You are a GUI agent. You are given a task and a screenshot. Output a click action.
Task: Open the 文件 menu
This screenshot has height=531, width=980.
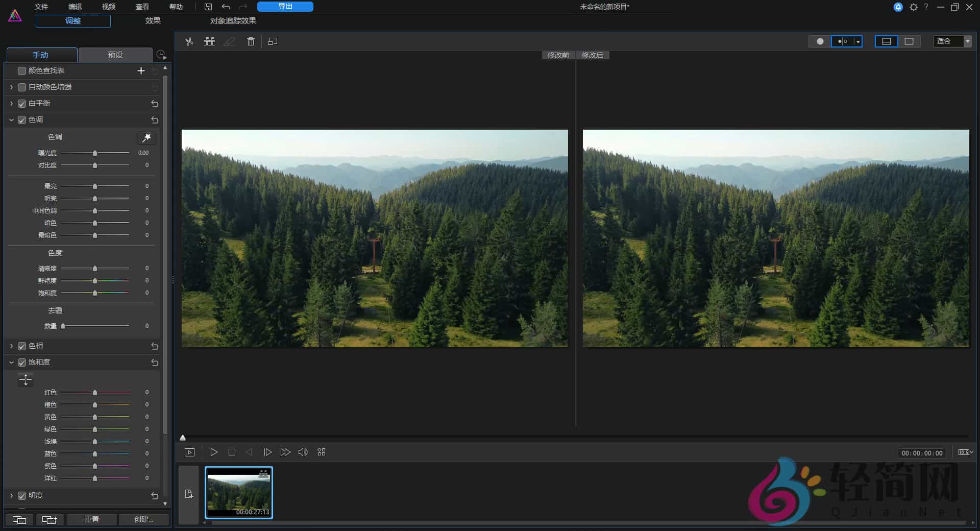point(41,7)
